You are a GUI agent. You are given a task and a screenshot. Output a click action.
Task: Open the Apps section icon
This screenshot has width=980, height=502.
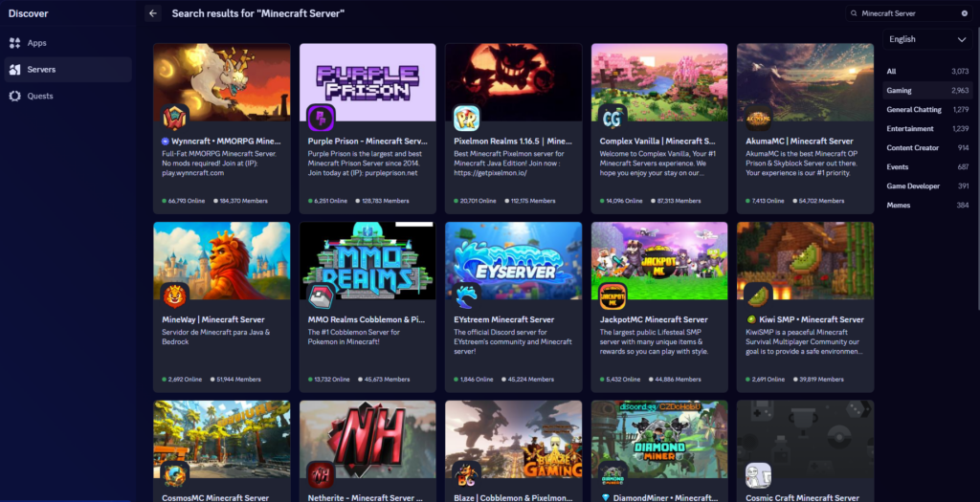click(x=15, y=43)
